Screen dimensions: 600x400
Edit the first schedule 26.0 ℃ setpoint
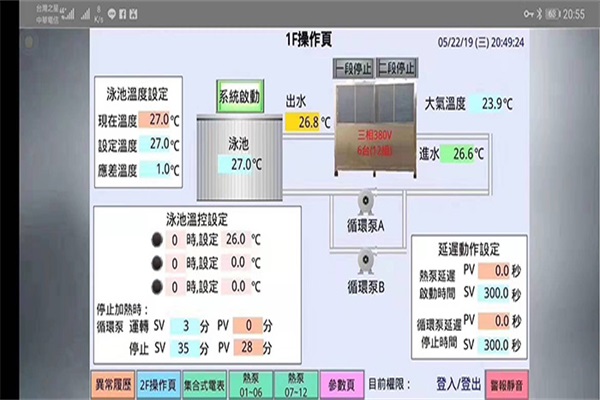coord(236,240)
